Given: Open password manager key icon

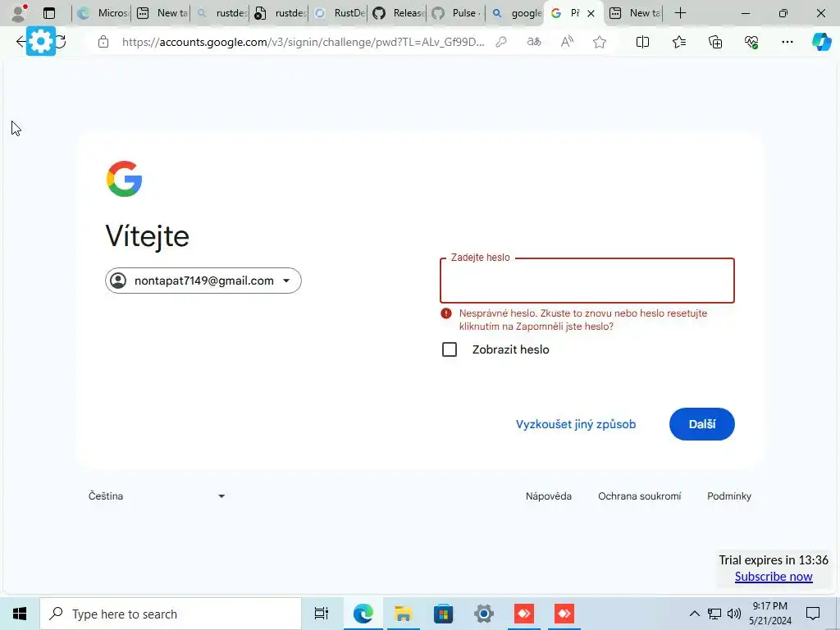Looking at the screenshot, I should (x=501, y=42).
